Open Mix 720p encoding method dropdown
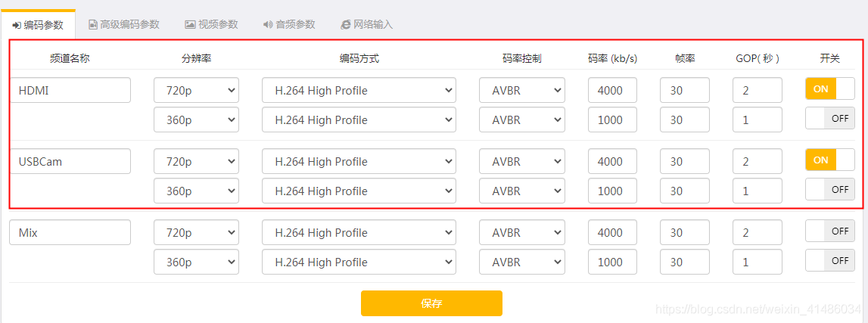Screen dimensions: 868x323 coord(359,233)
